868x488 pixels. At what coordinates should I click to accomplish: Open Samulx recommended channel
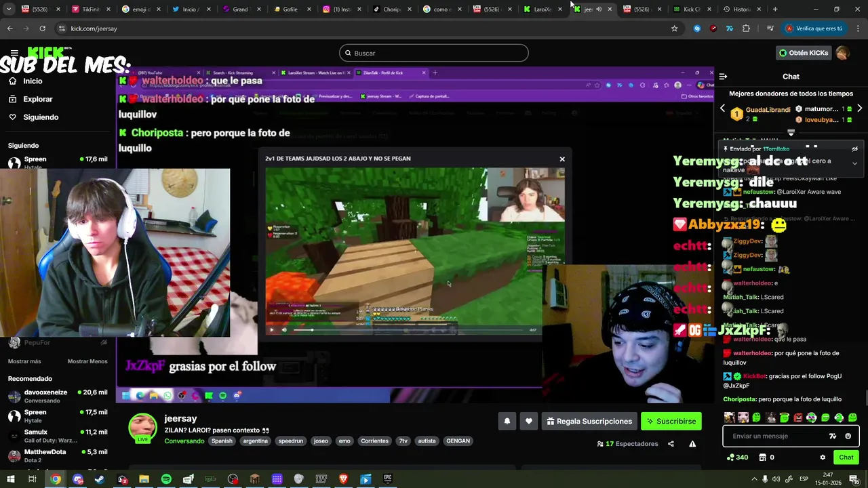tap(57, 436)
